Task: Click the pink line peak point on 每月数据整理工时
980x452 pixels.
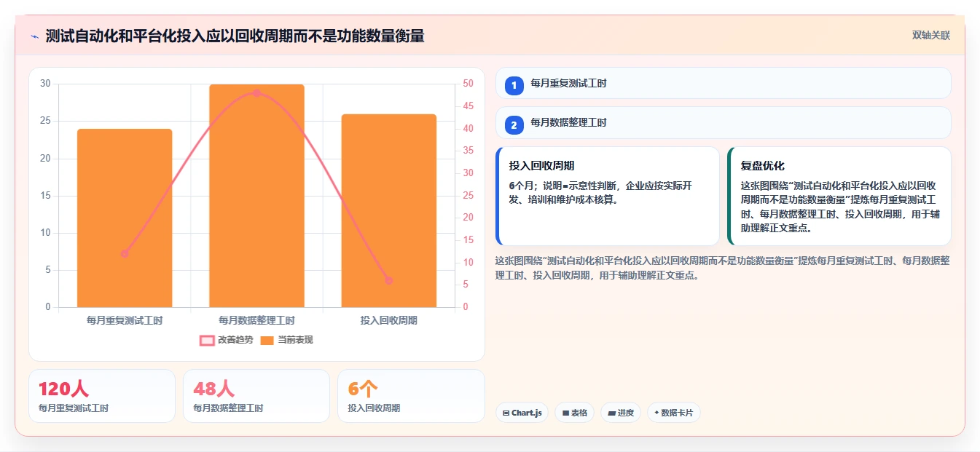Action: pos(256,93)
